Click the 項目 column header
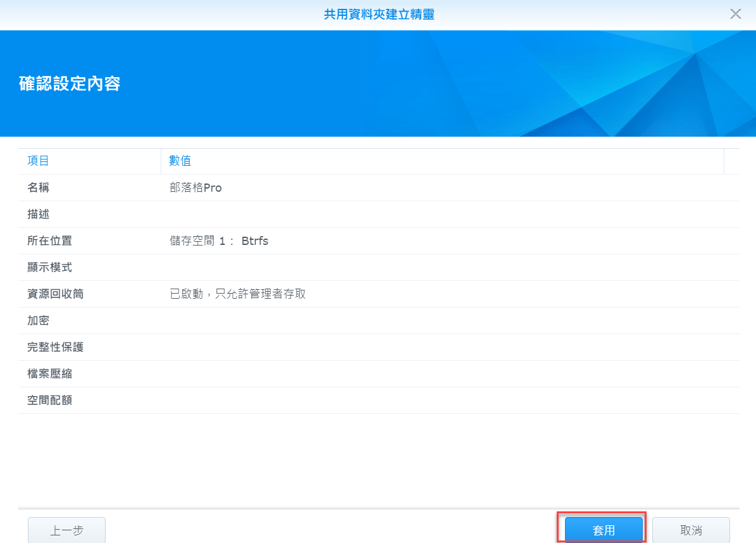 (38, 161)
